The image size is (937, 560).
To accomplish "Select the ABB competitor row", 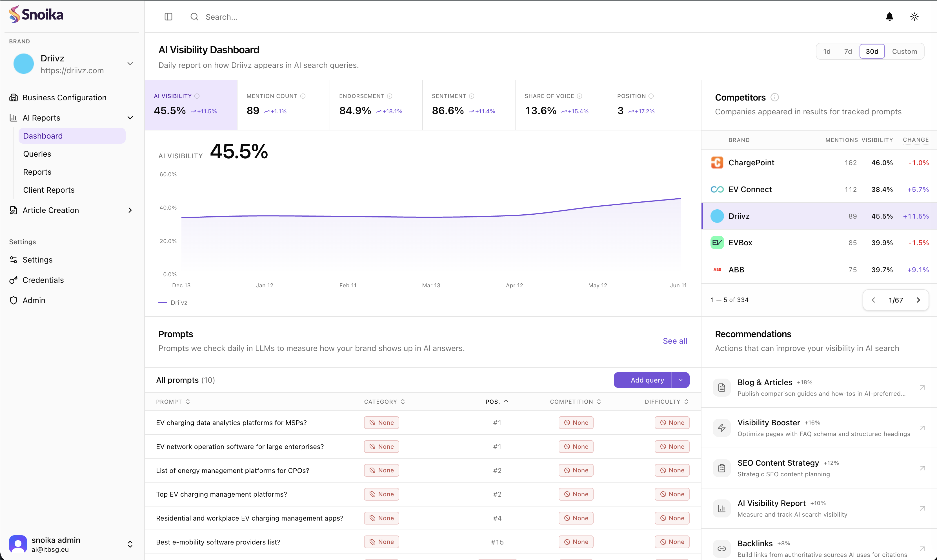I will point(819,270).
